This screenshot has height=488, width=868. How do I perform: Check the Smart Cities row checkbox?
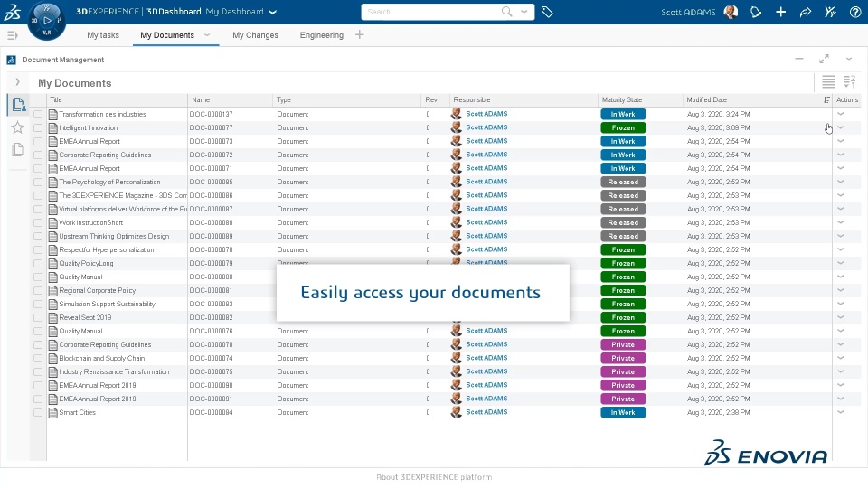pos(38,413)
